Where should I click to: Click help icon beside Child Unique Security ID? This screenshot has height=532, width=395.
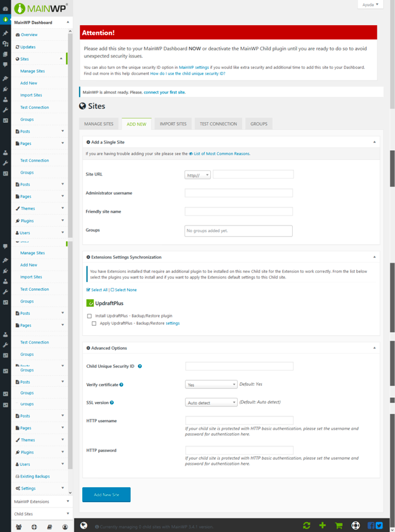click(140, 366)
